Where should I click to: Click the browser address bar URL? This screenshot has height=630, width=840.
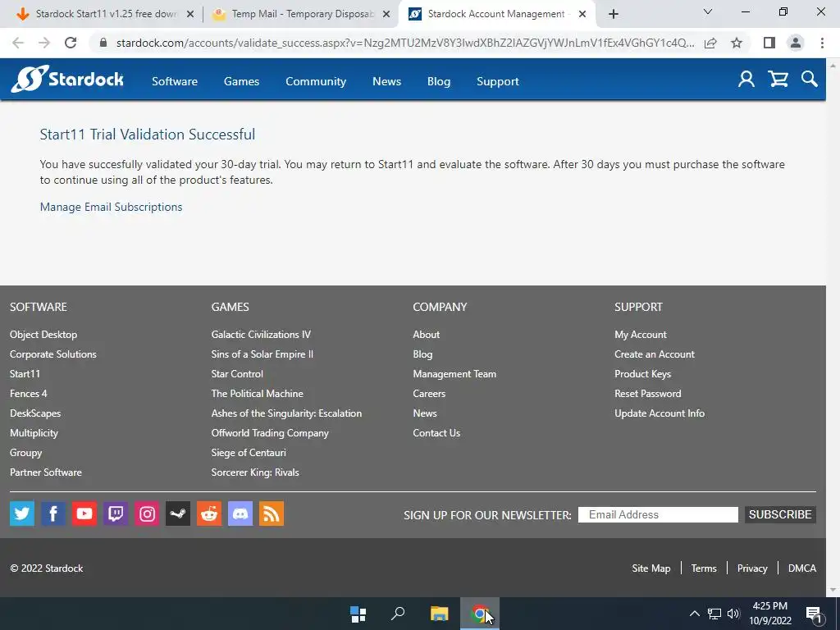405,43
